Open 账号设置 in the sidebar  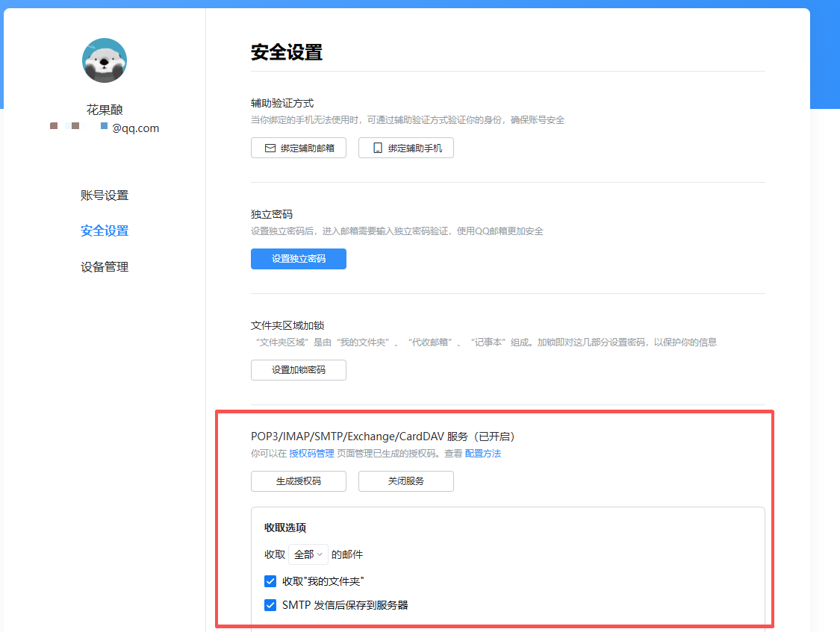click(x=105, y=195)
